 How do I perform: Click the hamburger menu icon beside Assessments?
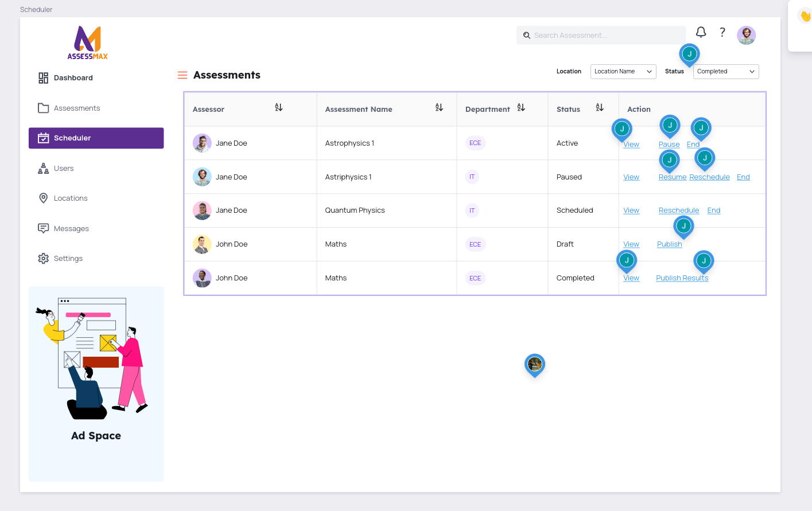[182, 75]
